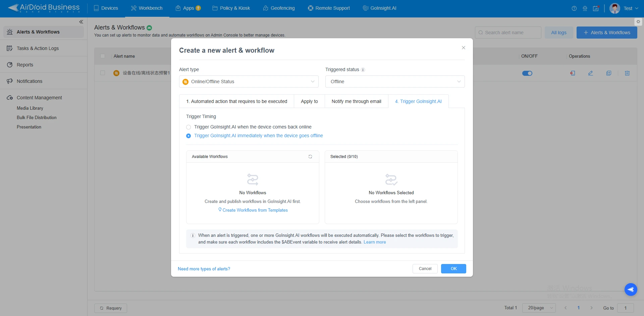Image resolution: width=644 pixels, height=316 pixels.
Task: Check the select-all checkbox in table header
Action: [x=103, y=56]
